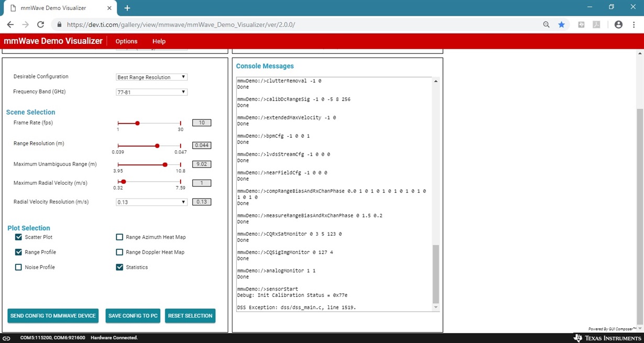Click the DSS Exception message line

pos(296,307)
